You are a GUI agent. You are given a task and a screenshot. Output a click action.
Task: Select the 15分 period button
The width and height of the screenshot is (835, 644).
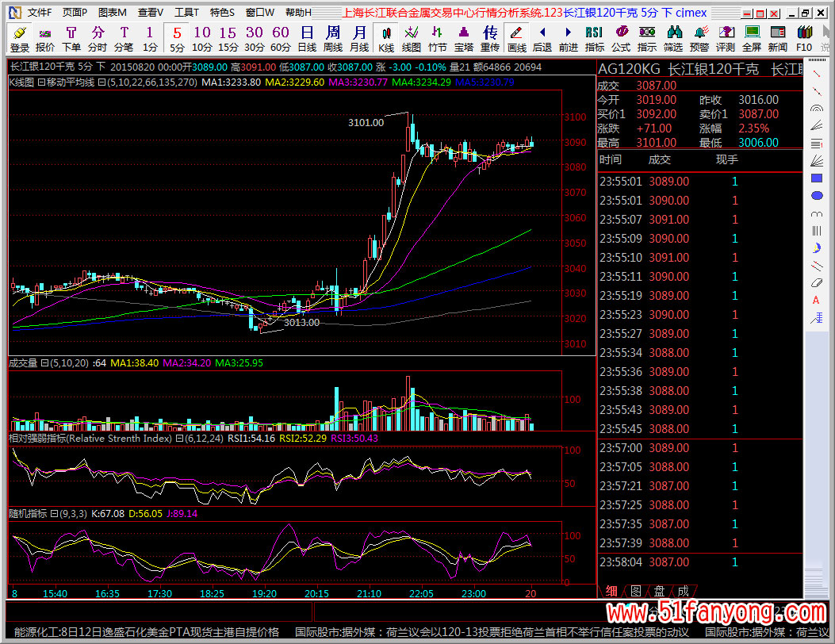(x=228, y=39)
